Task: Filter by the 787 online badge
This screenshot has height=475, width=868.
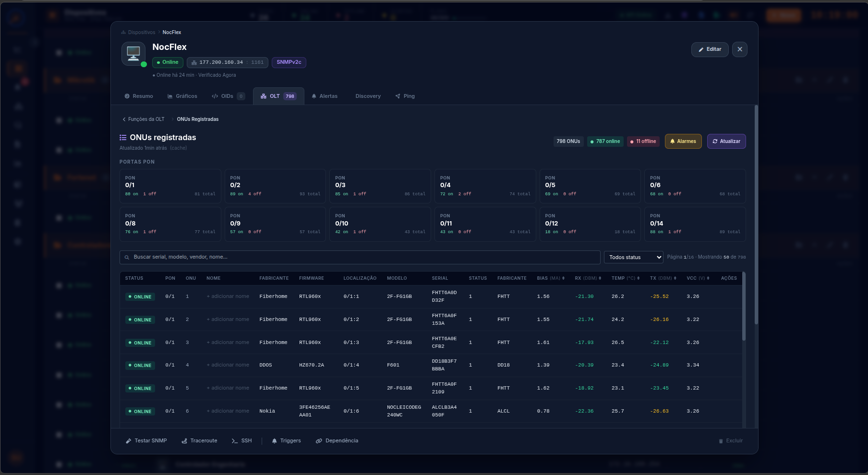Action: click(605, 141)
